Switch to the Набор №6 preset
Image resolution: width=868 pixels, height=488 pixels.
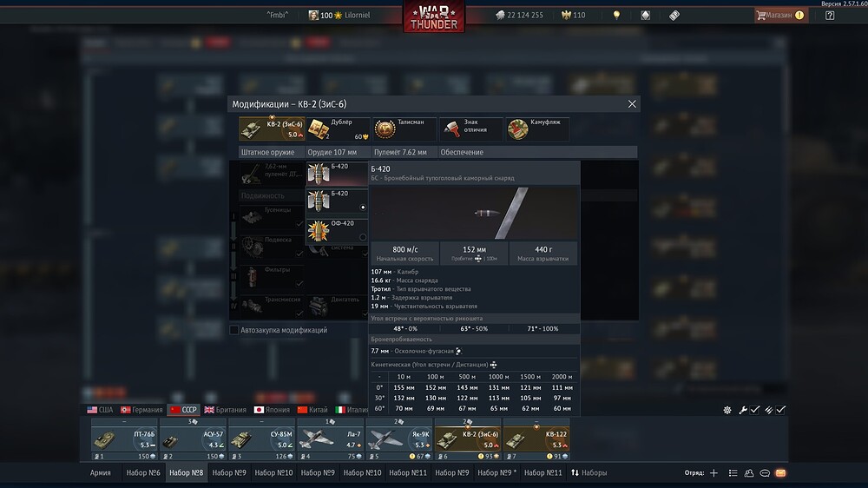pyautogui.click(x=143, y=473)
